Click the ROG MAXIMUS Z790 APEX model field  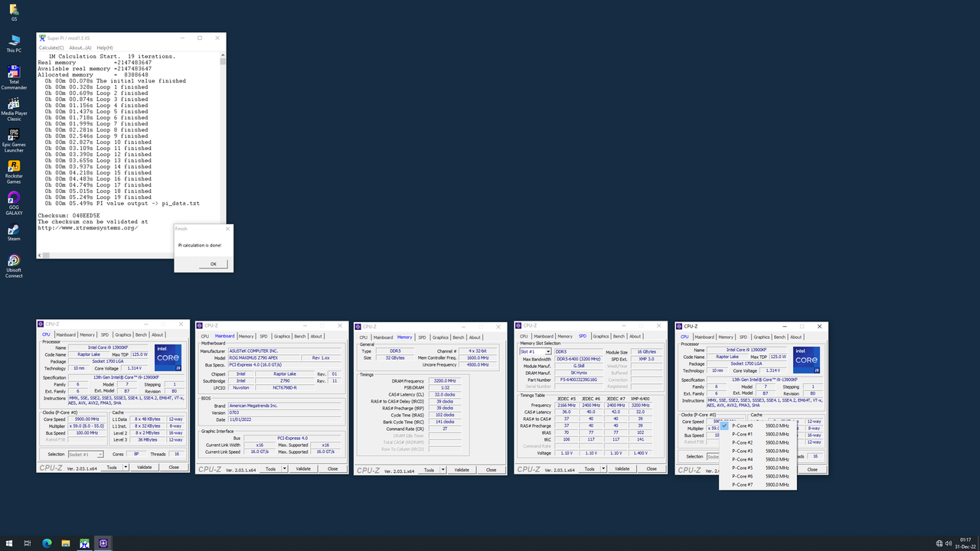pos(263,358)
